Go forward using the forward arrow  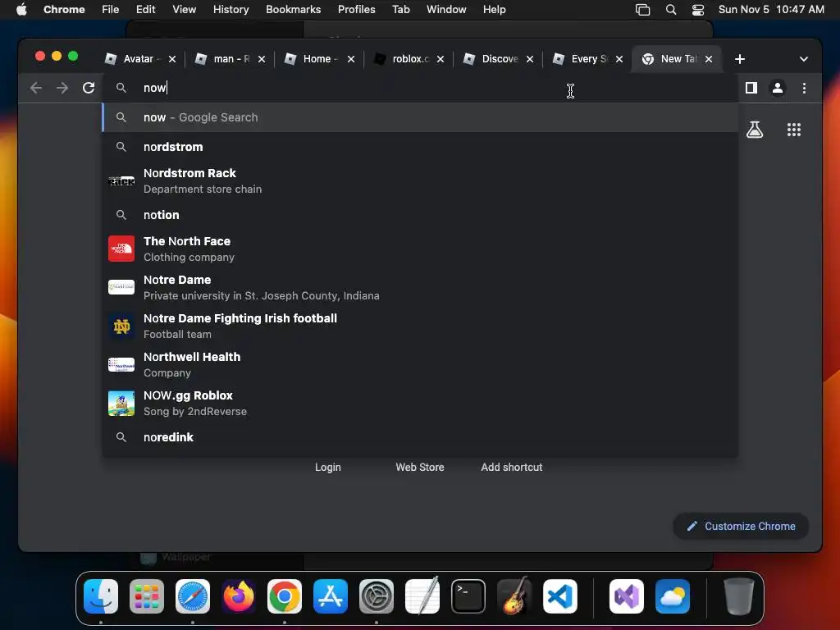pos(62,88)
